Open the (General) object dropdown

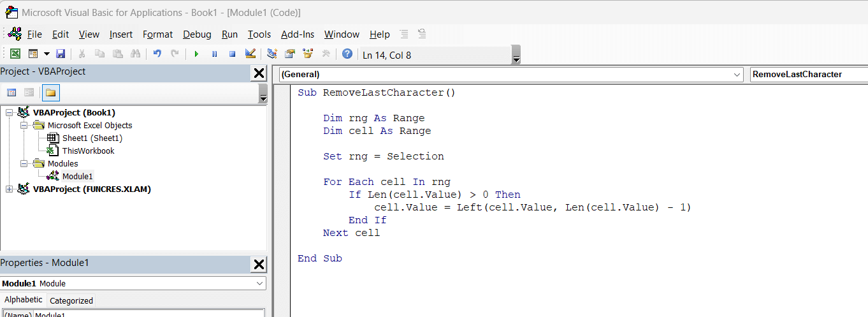[737, 75]
